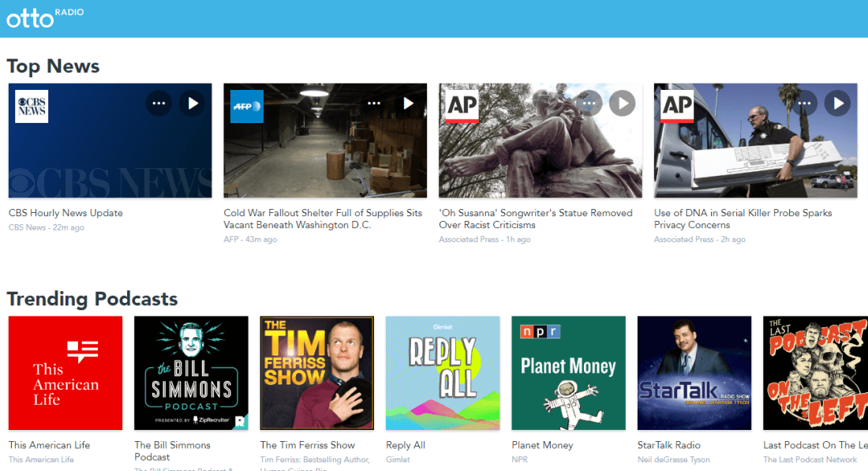This screenshot has width=868, height=471.
Task: Click the Gimlet publisher label
Action: [x=398, y=459]
